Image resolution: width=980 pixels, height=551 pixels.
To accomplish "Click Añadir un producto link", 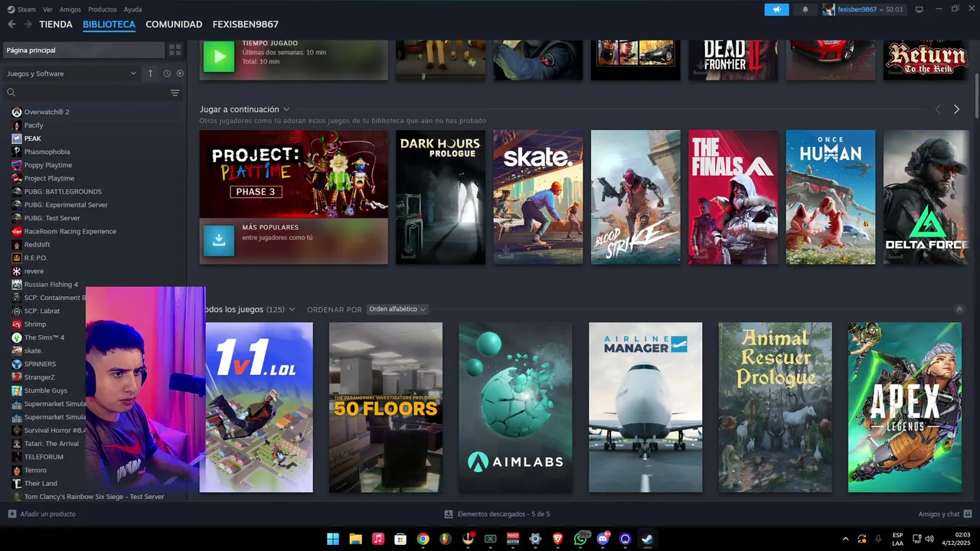I will point(48,514).
